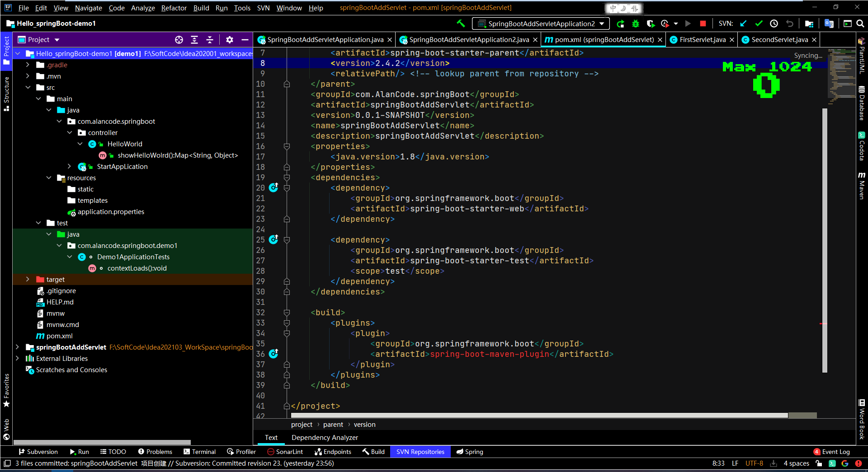Toggle the Web tool window stripe
The image size is (868, 472).
[x=6, y=430]
